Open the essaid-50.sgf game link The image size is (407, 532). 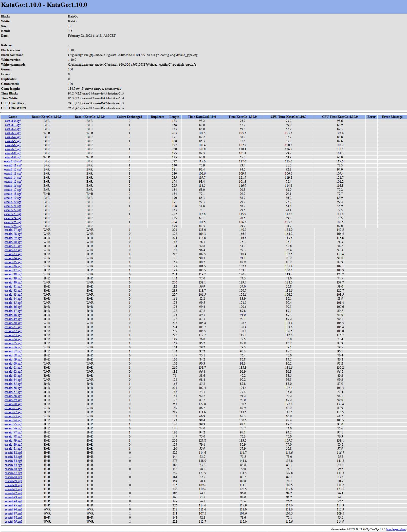coord(13,323)
